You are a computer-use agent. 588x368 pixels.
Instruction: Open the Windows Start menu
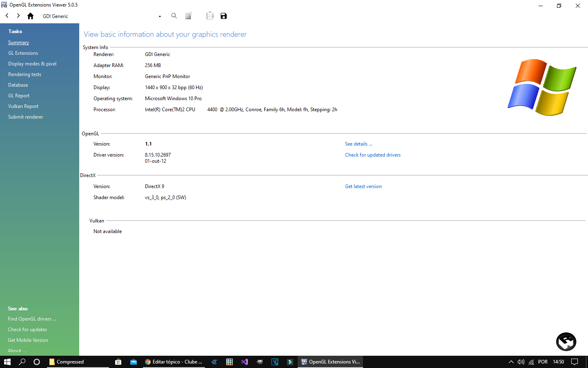(x=7, y=362)
